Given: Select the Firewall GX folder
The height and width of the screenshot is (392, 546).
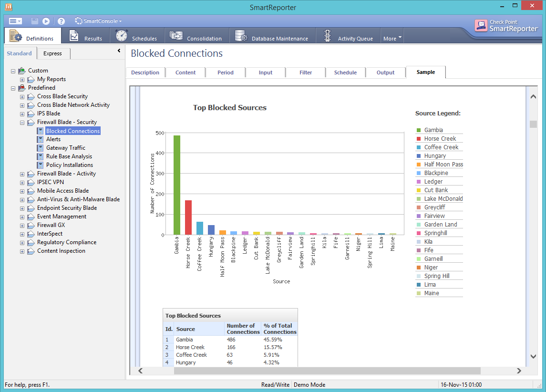Looking at the screenshot, I should coord(51,225).
